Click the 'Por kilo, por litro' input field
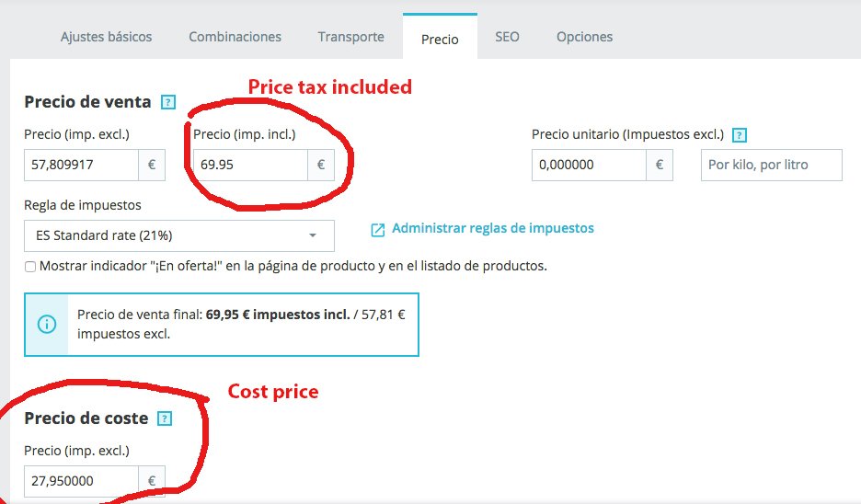This screenshot has height=504, width=861. point(772,165)
